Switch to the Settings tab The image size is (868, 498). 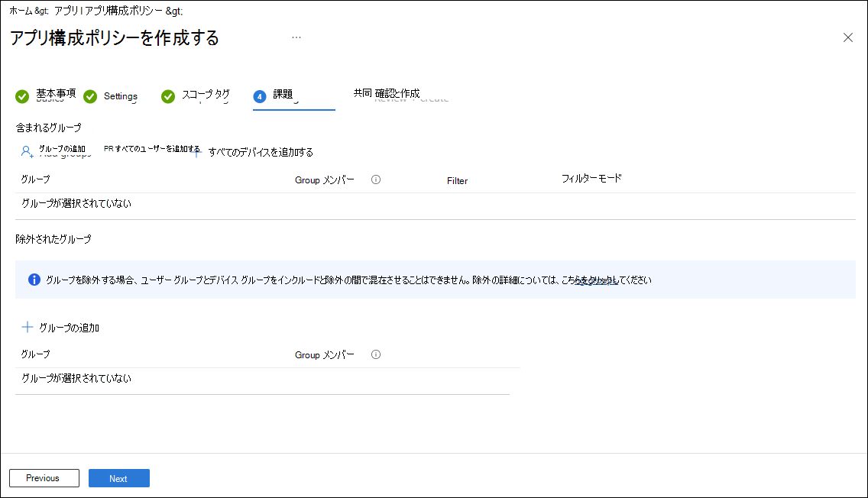pyautogui.click(x=120, y=95)
